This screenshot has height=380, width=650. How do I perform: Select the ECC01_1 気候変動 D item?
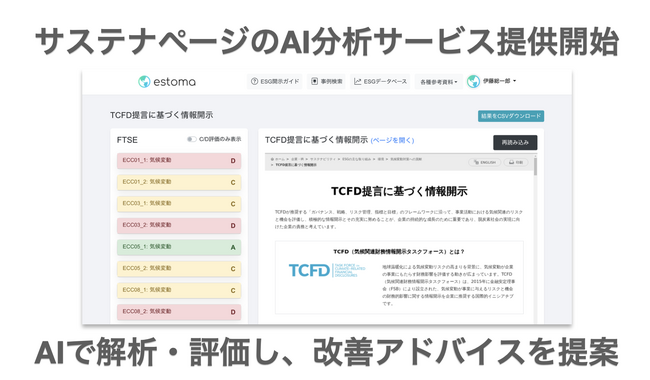[179, 161]
